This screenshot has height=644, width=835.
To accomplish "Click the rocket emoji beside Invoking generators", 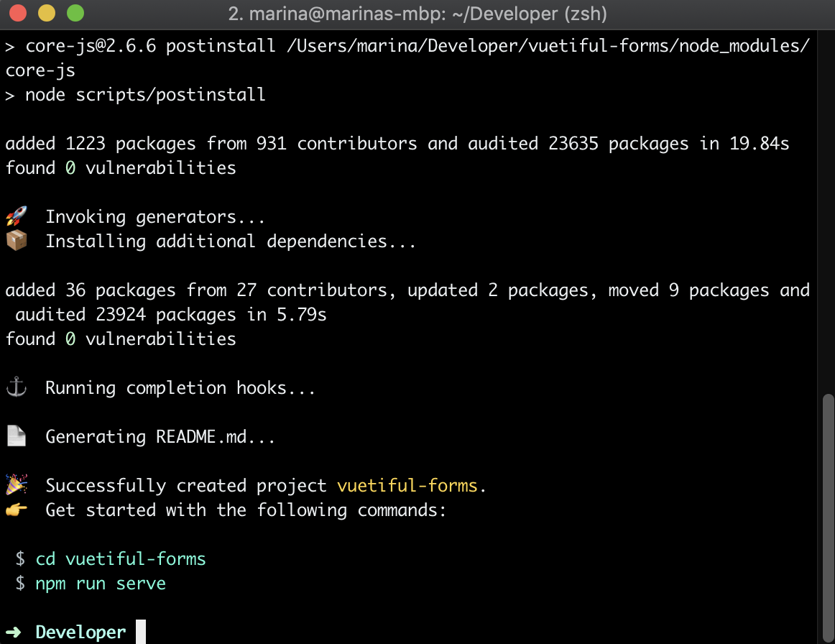I will point(17,217).
